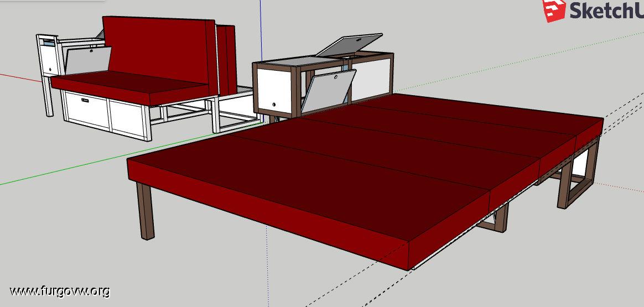The image size is (644, 307).
Task: Select the white drawer with handle under sofa
Action: coord(86,109)
